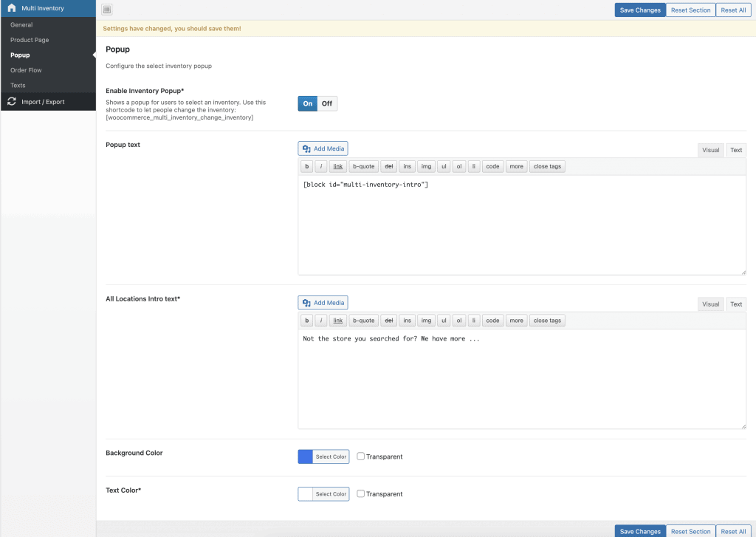Click 'del' in All Locations Intro toolbar
Image resolution: width=756 pixels, height=537 pixels.
[x=388, y=321]
